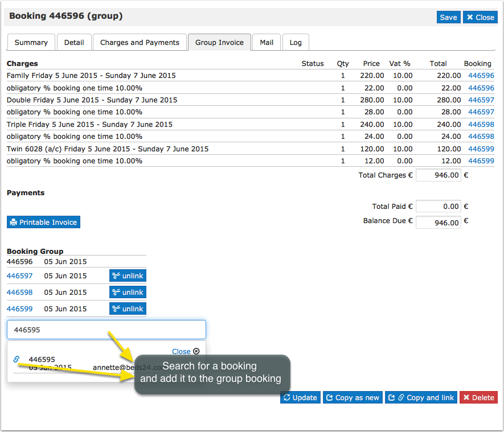504x432 pixels.
Task: Click the Family Friday 5 June 2015 charge description
Action: pyautogui.click(x=91, y=76)
